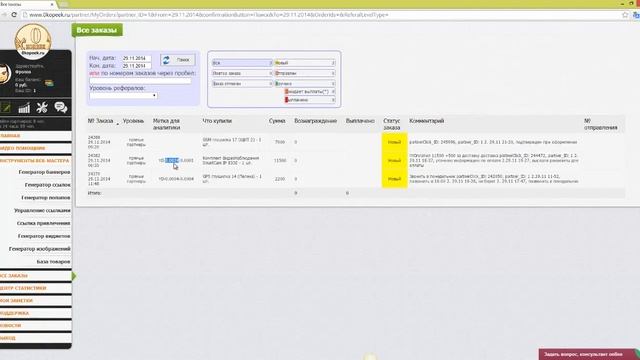Open Генератор ссылок link

[47, 185]
